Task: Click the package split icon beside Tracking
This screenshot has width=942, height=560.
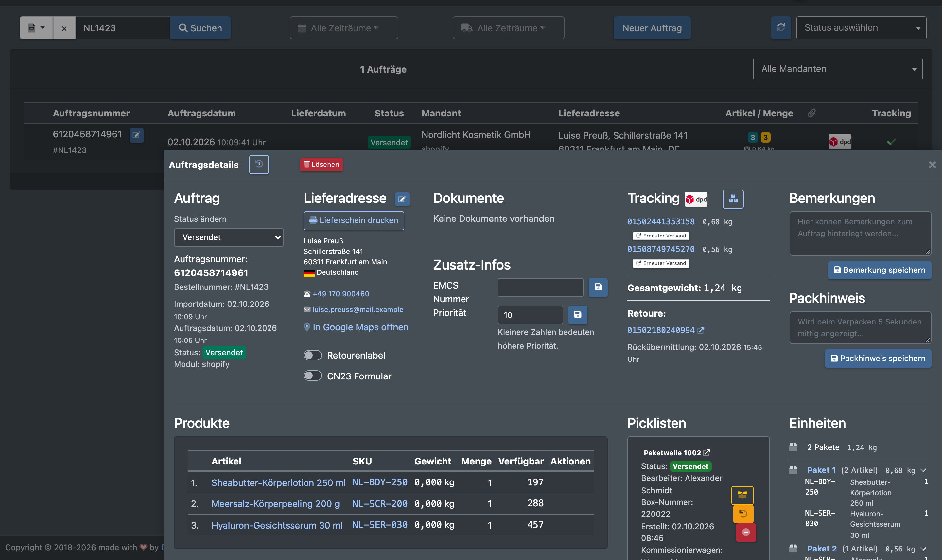Action: coord(733,199)
